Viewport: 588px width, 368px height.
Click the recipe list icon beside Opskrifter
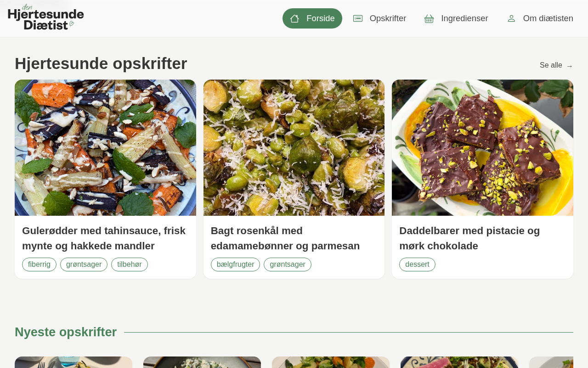click(358, 18)
